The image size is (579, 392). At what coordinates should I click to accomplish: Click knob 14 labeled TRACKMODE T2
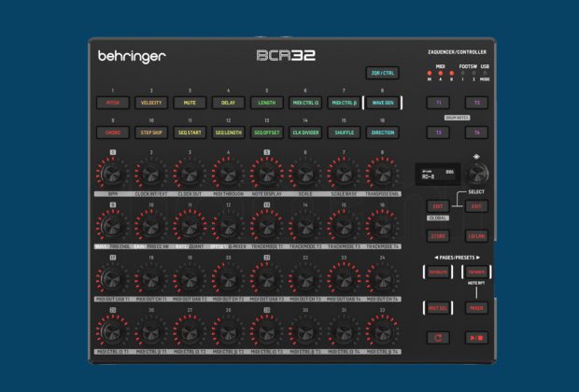tap(305, 226)
